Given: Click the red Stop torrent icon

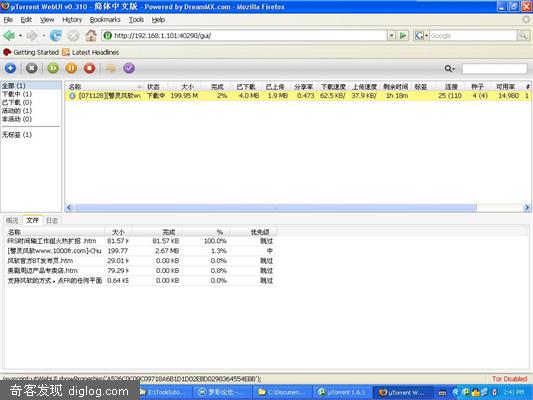Looking at the screenshot, I should tap(90, 68).
